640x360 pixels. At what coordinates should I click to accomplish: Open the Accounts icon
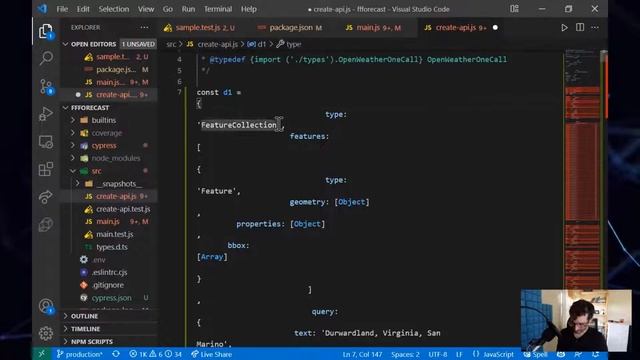click(x=46, y=306)
